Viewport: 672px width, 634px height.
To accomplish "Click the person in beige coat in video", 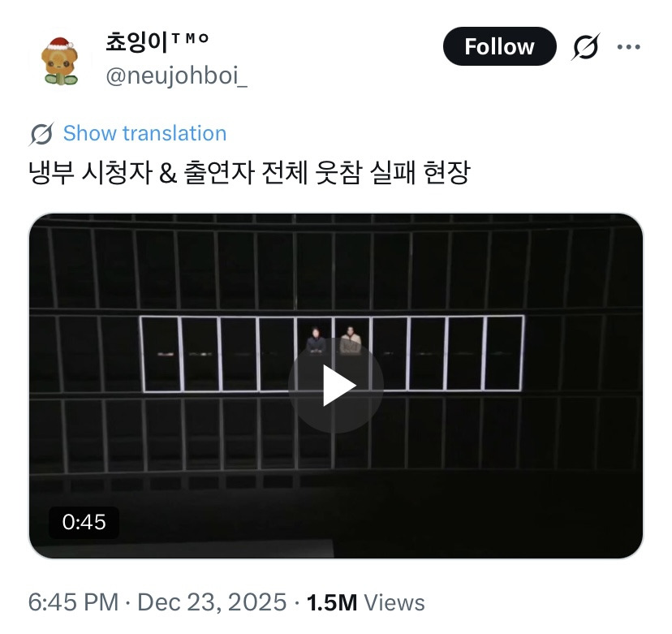I will tap(351, 340).
